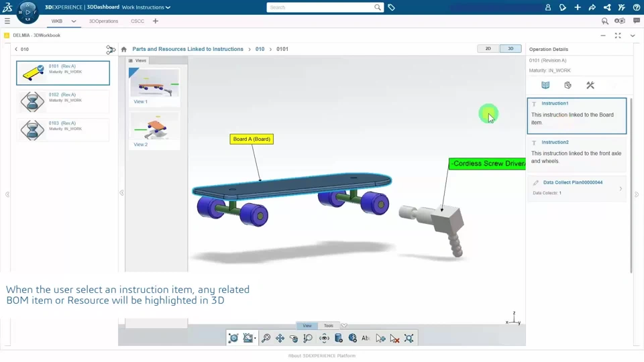Screen dimensions: 644x362
Task: Open the chat bubble icon
Action: pos(637,21)
